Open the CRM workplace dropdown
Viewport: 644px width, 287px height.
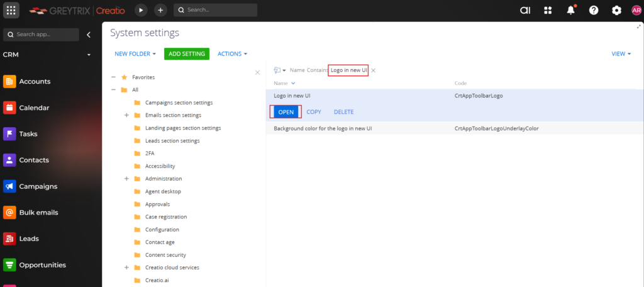[x=89, y=55]
